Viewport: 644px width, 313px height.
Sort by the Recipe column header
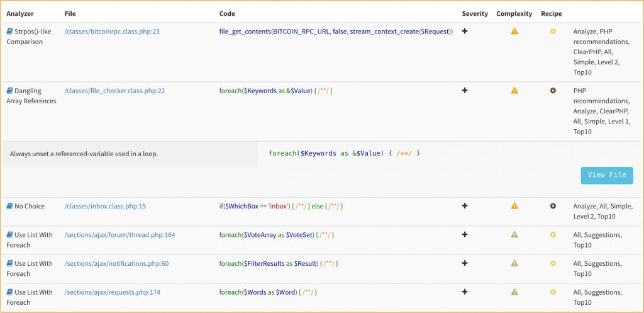point(551,14)
